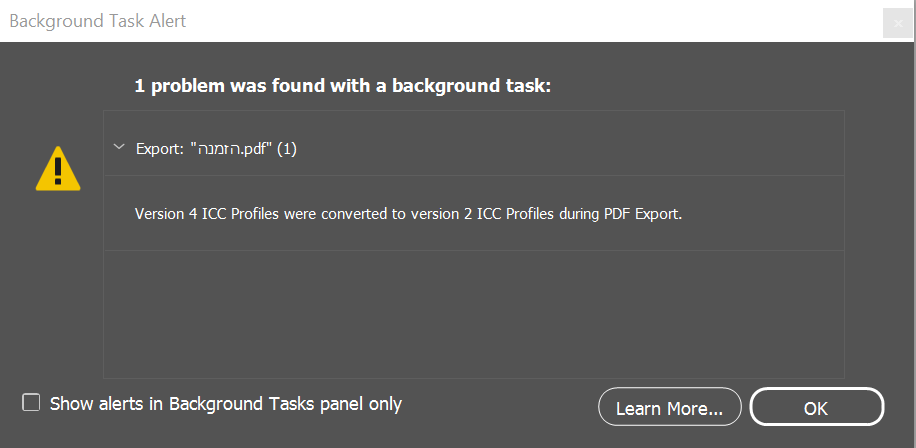Click the (1) count beside the file name
Screen dimensions: 916x448
click(x=287, y=149)
